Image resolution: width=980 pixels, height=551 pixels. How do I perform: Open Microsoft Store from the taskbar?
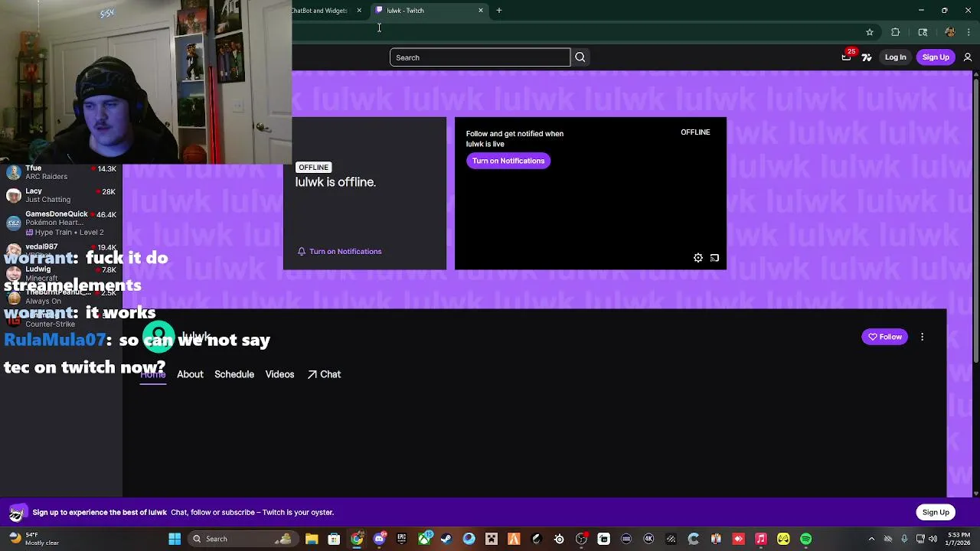tap(334, 539)
